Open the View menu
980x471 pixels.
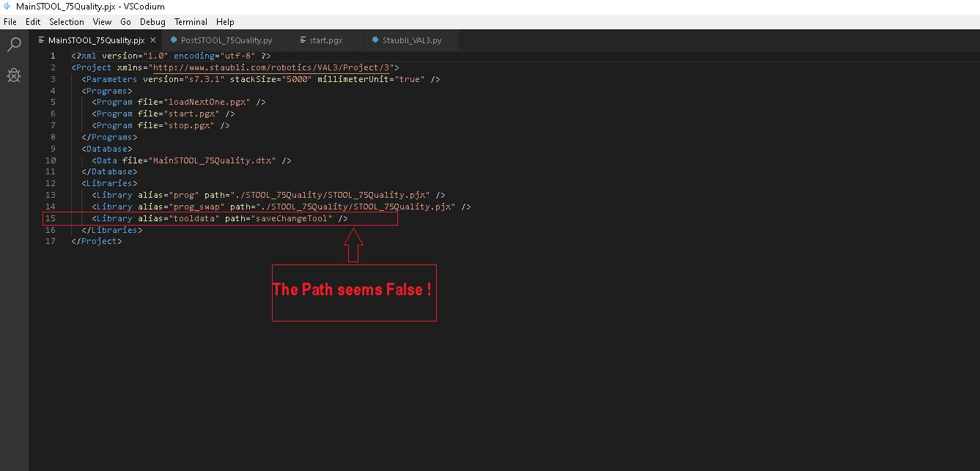point(103,22)
